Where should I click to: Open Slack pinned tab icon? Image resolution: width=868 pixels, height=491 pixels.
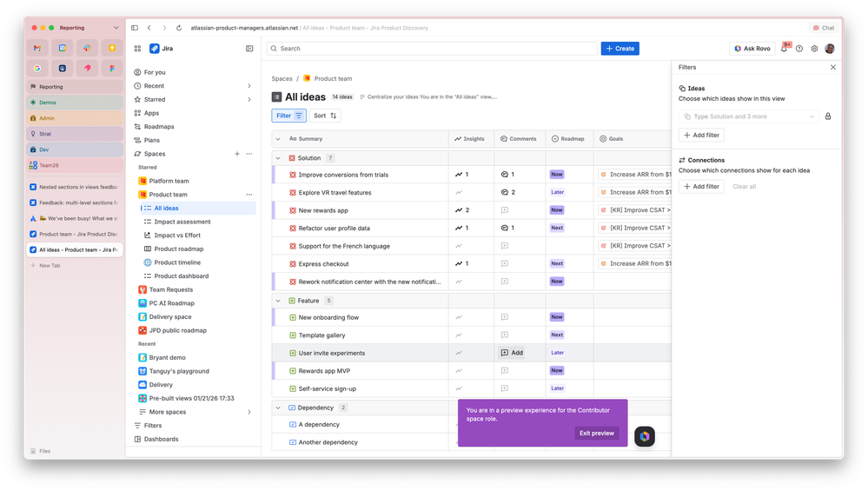point(87,48)
